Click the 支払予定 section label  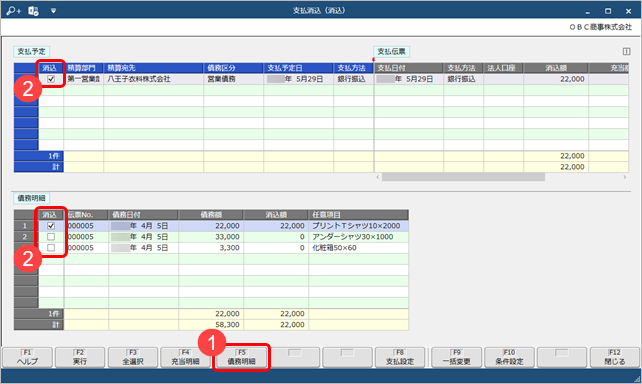32,52
